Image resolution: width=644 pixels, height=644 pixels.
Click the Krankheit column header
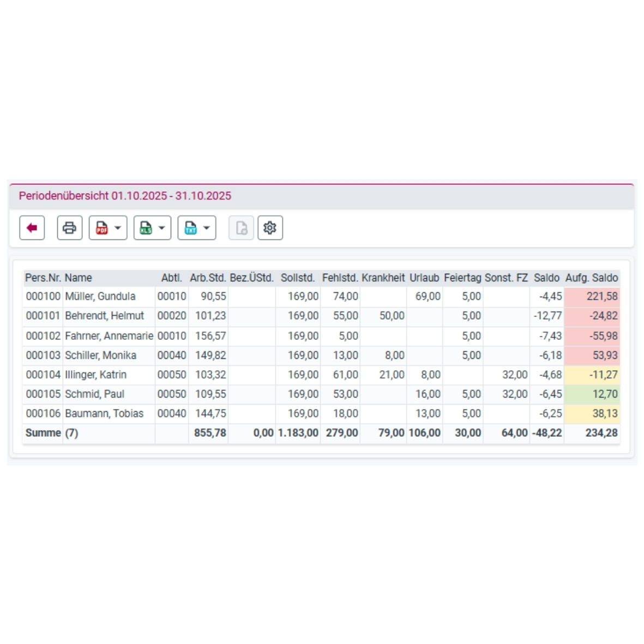(x=383, y=278)
